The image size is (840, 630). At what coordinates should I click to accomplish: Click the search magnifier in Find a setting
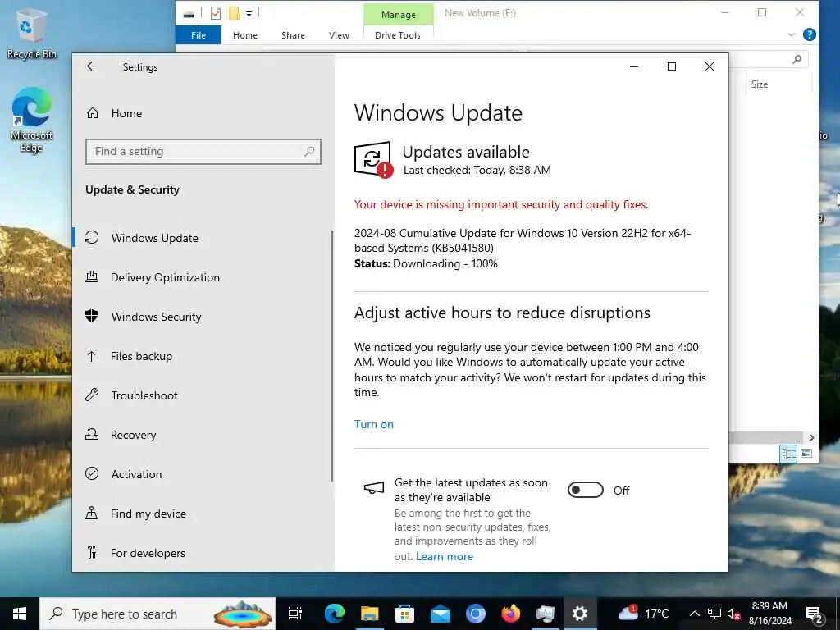pyautogui.click(x=309, y=152)
